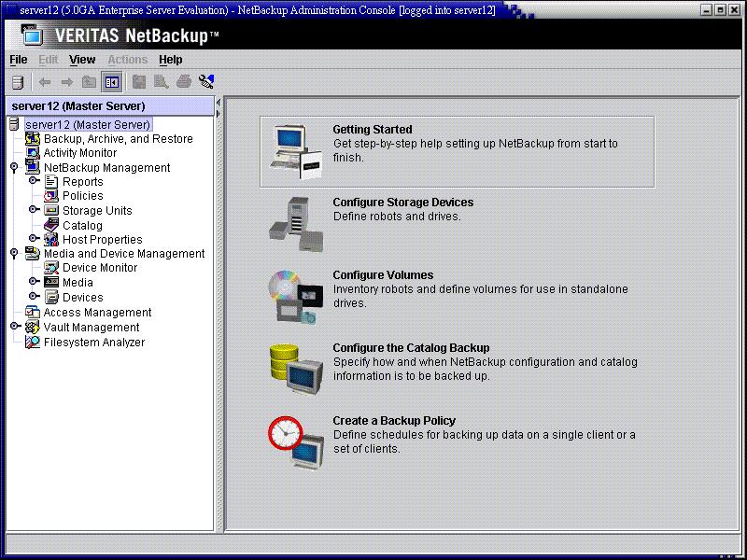Open the View menu

[x=82, y=60]
